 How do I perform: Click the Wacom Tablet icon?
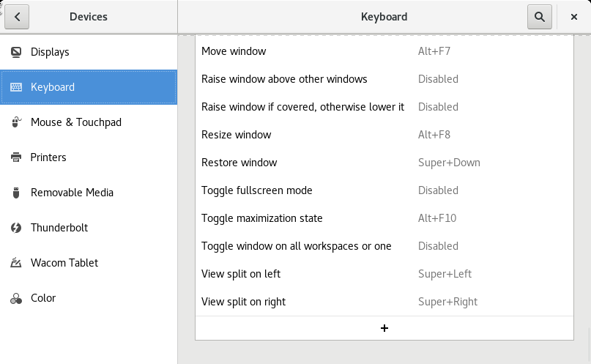point(16,263)
